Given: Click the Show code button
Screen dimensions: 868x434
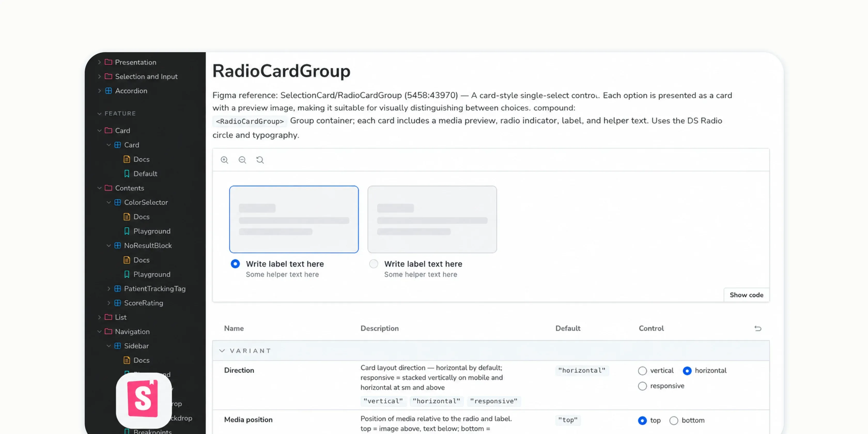Looking at the screenshot, I should coord(746,295).
